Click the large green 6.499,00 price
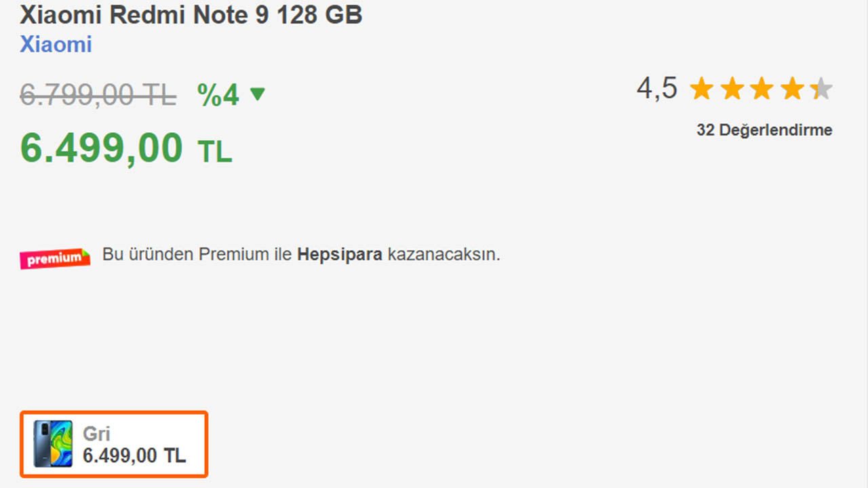The image size is (868, 488). tap(102, 148)
